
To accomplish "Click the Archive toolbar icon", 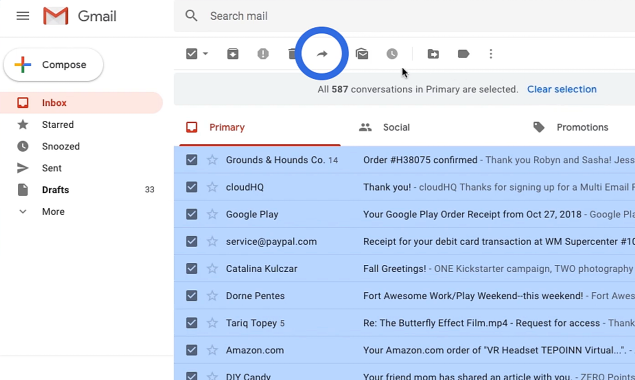I will tap(233, 54).
